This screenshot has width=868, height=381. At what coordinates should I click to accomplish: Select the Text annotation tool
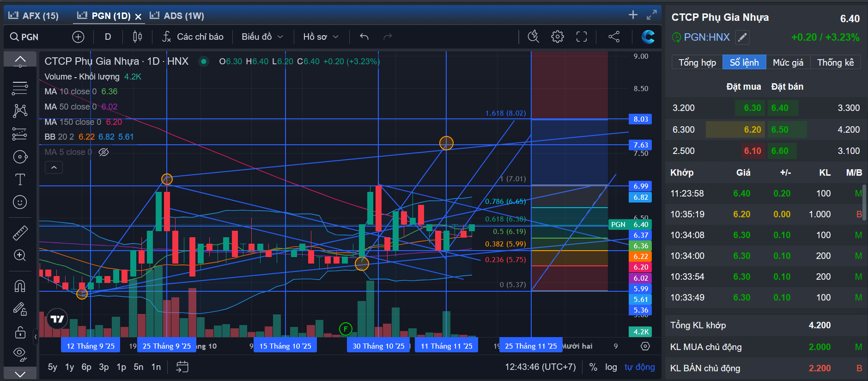20,179
